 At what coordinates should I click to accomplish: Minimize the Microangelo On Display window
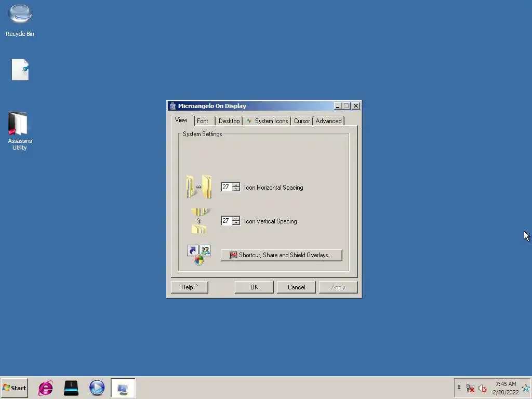coord(338,106)
